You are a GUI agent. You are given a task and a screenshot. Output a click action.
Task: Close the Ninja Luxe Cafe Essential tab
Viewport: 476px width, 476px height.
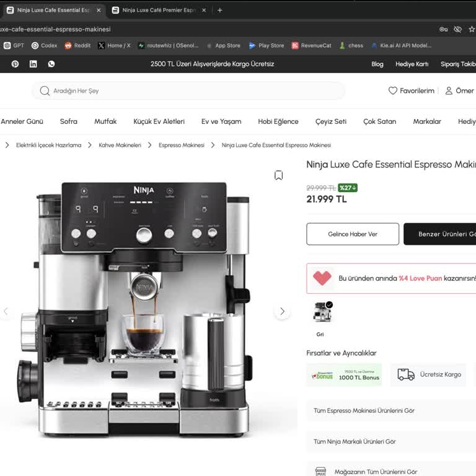[x=99, y=11]
